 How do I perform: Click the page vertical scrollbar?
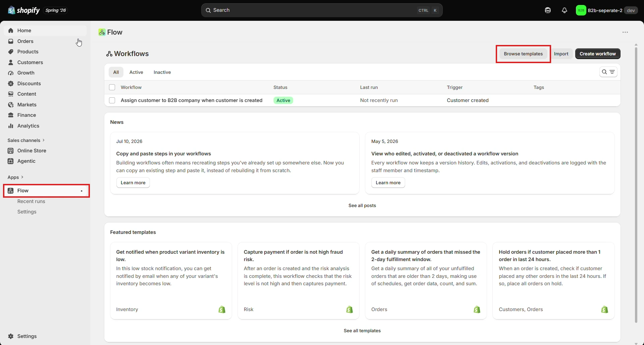(636, 185)
